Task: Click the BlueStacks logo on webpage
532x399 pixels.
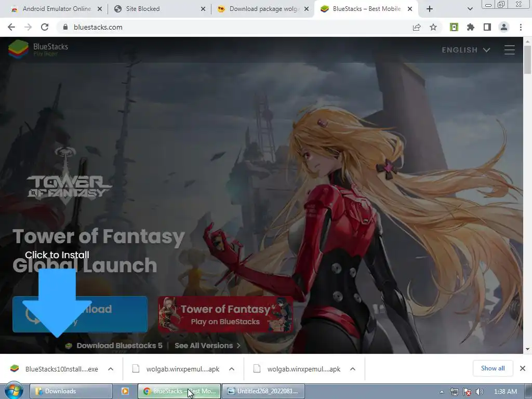Action: [38, 49]
